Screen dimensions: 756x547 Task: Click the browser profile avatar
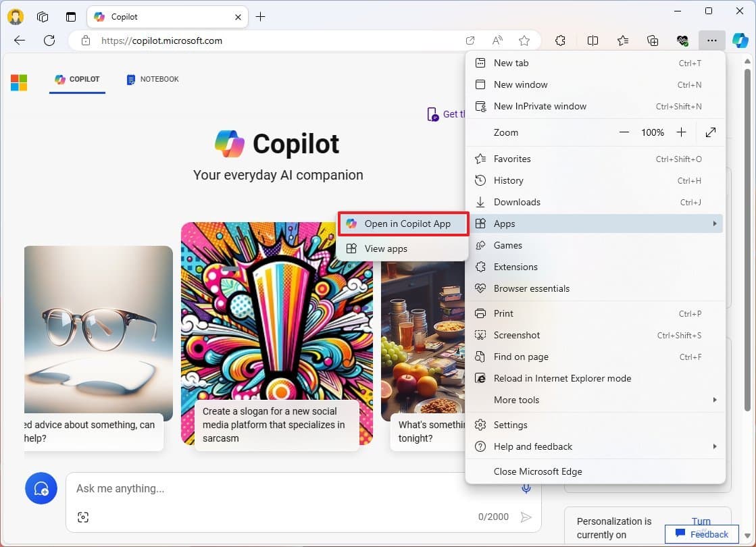[15, 16]
